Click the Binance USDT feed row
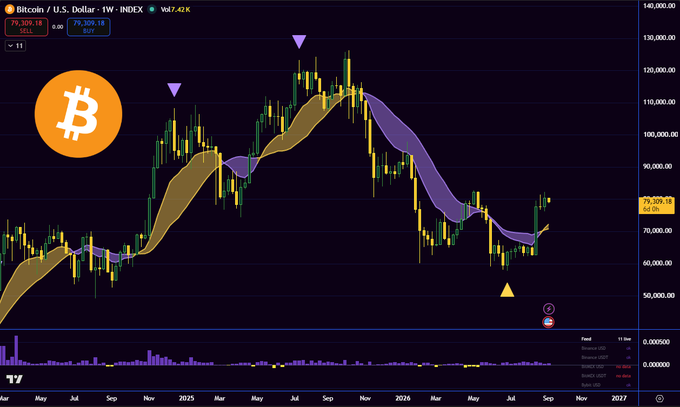Viewport: 680px width, 407px height. [x=606, y=358]
